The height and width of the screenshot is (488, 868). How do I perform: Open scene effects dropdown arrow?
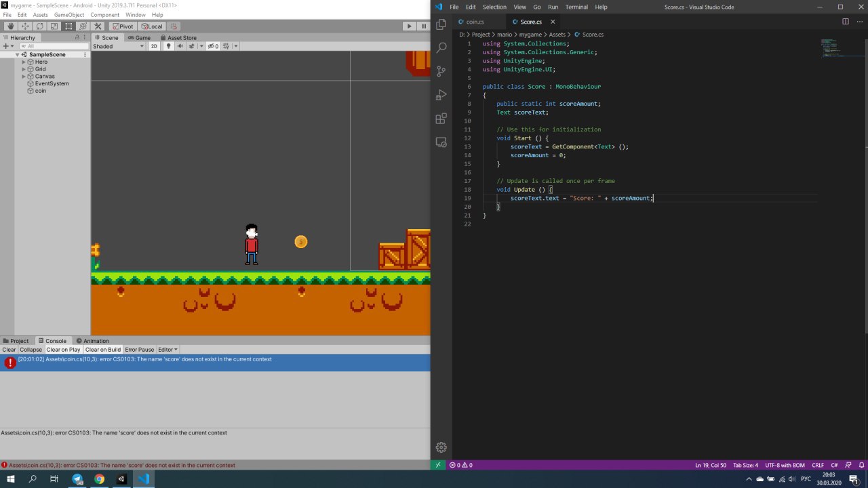coord(201,46)
